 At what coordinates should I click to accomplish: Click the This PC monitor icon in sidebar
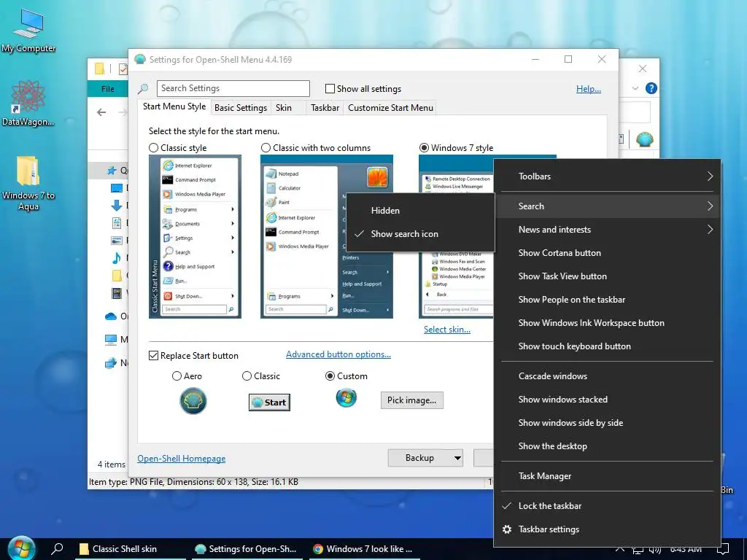coord(111,340)
